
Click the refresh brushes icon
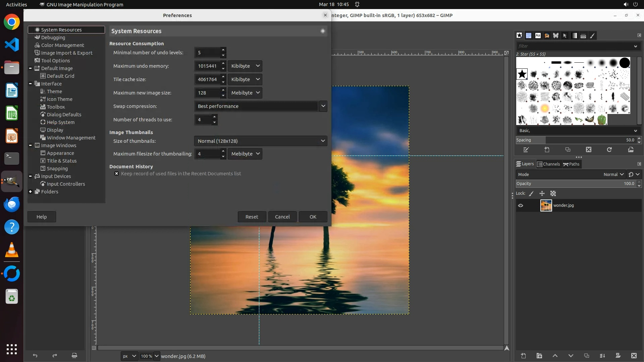coord(609,150)
